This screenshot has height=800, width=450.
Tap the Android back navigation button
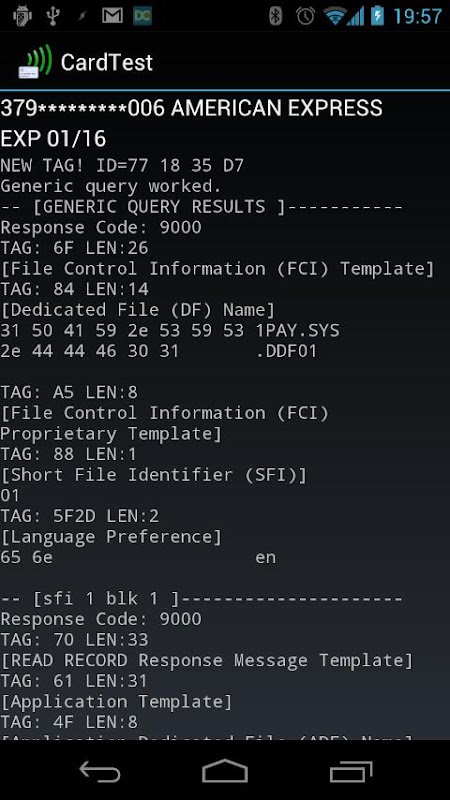click(x=100, y=770)
